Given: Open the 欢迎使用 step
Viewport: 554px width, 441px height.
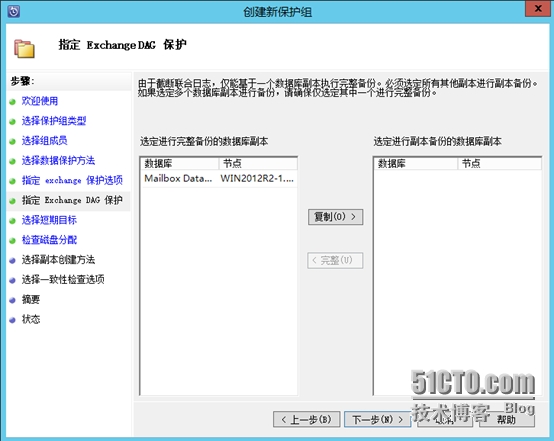Looking at the screenshot, I should [40, 101].
